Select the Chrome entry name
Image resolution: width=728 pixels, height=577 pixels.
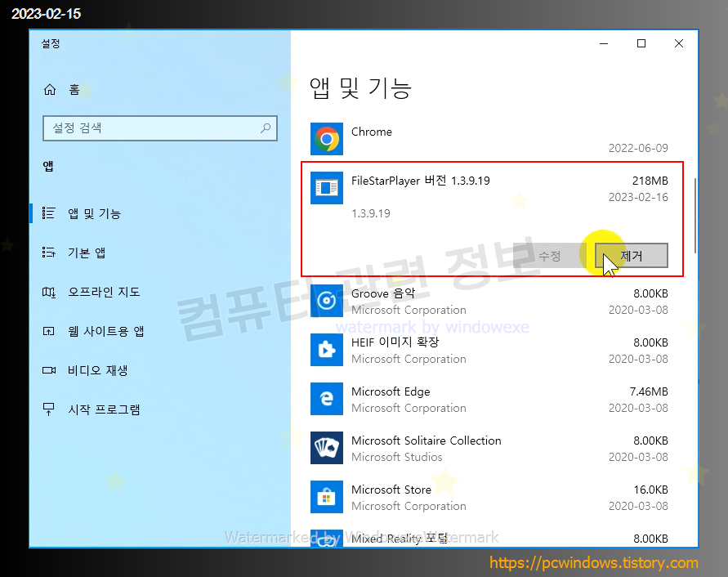coord(372,132)
